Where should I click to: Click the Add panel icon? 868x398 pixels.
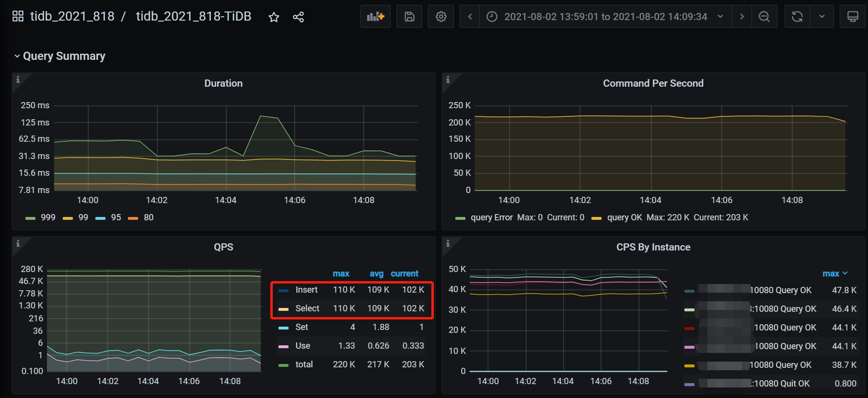click(375, 17)
